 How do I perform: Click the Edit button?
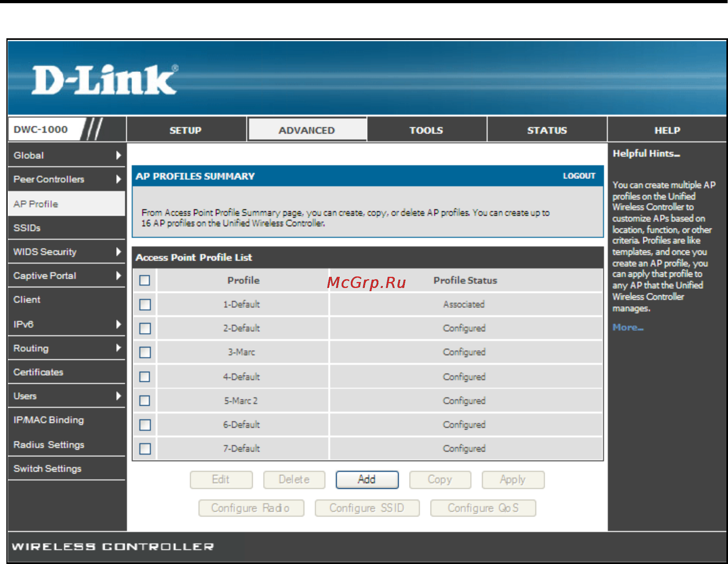click(221, 479)
